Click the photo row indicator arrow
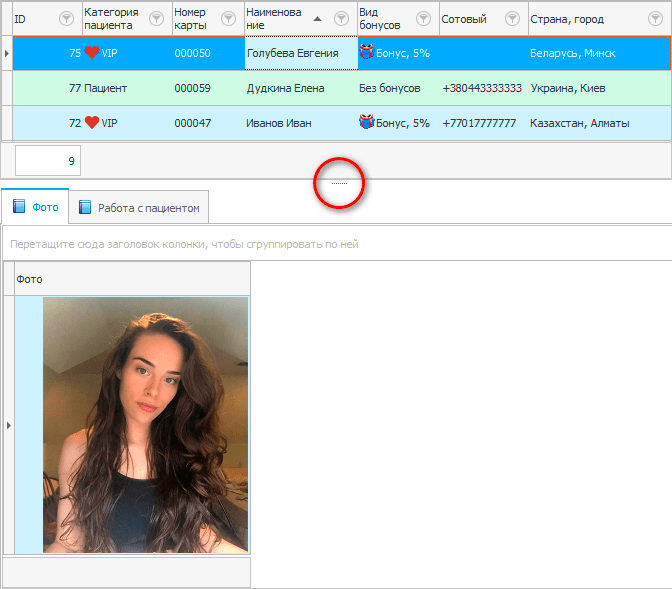The width and height of the screenshot is (672, 589). [x=9, y=425]
